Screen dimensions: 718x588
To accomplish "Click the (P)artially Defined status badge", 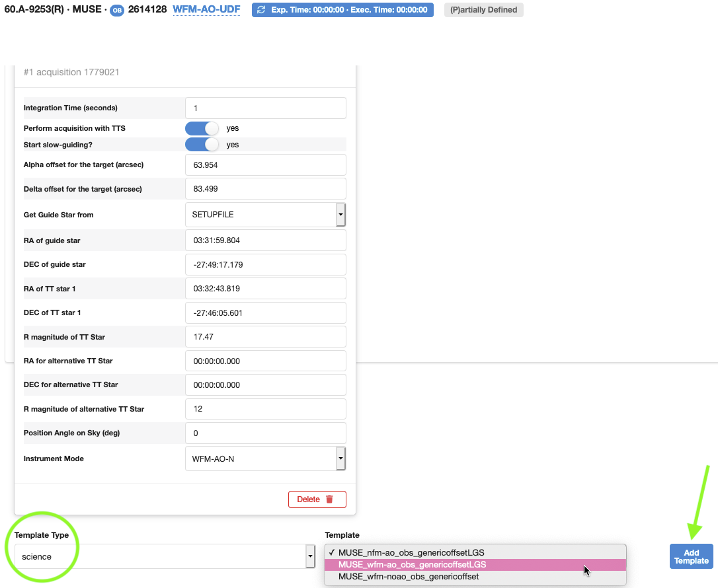I will point(483,10).
